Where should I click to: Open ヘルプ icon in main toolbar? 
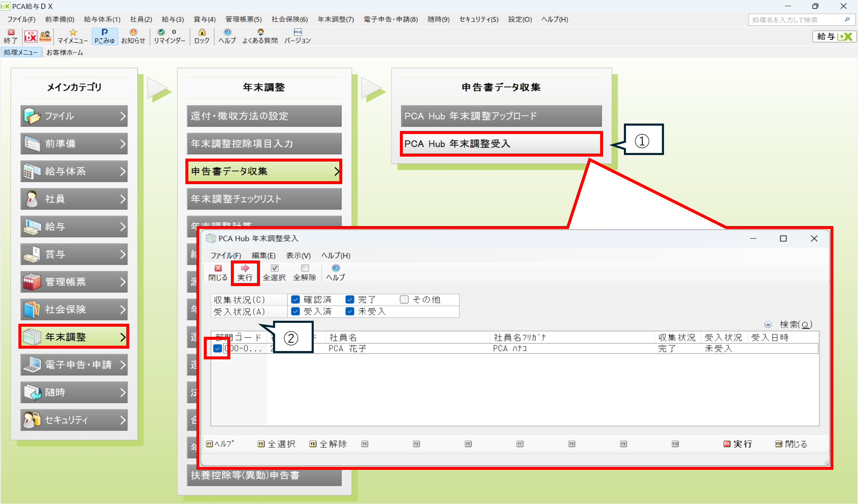click(227, 36)
